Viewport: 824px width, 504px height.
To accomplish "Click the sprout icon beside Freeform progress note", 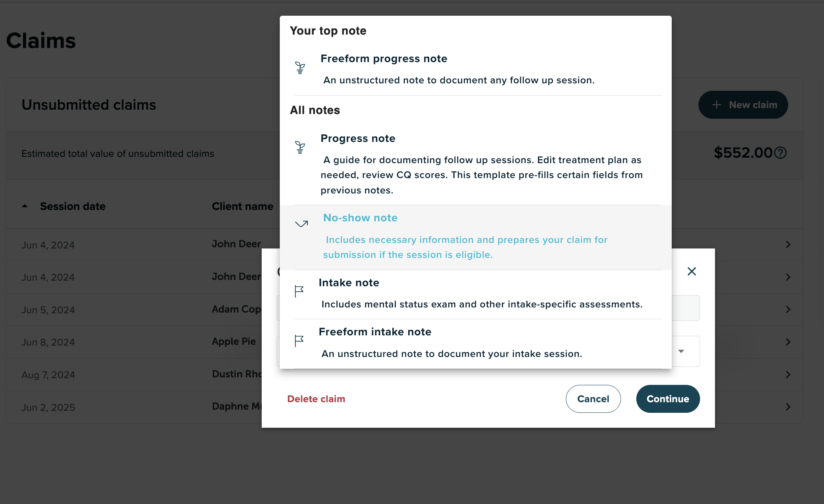I will (300, 68).
